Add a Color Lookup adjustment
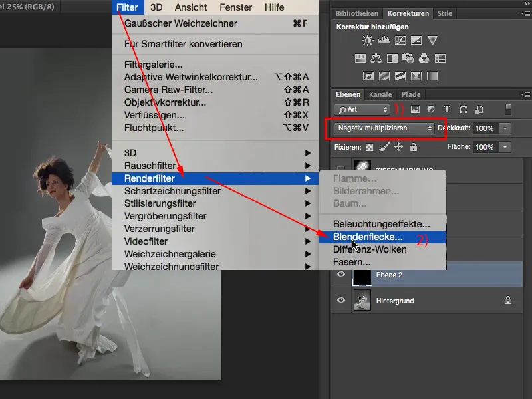The height and width of the screenshot is (399, 532). [x=440, y=59]
